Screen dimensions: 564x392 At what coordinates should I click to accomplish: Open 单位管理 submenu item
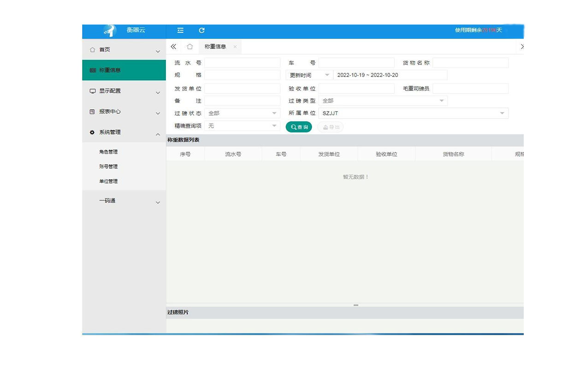click(x=108, y=181)
